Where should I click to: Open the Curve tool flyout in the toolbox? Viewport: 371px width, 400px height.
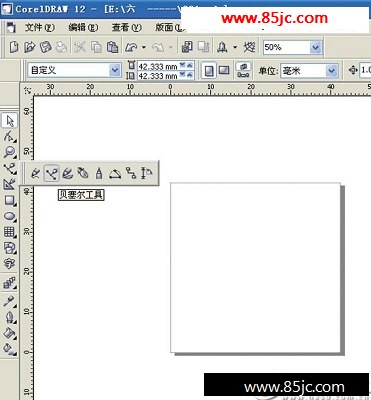click(x=10, y=168)
